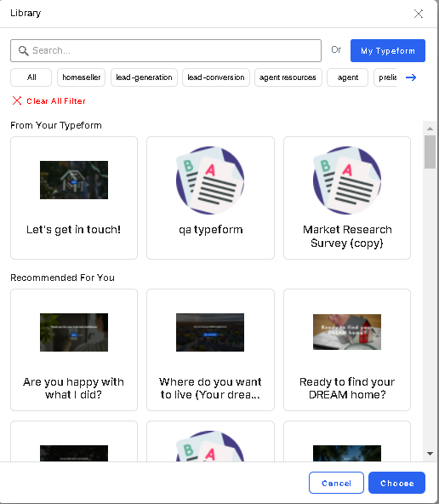Viewport: 439px width, 504px height.
Task: Click the Let's get in touch! title
Action: point(73,230)
